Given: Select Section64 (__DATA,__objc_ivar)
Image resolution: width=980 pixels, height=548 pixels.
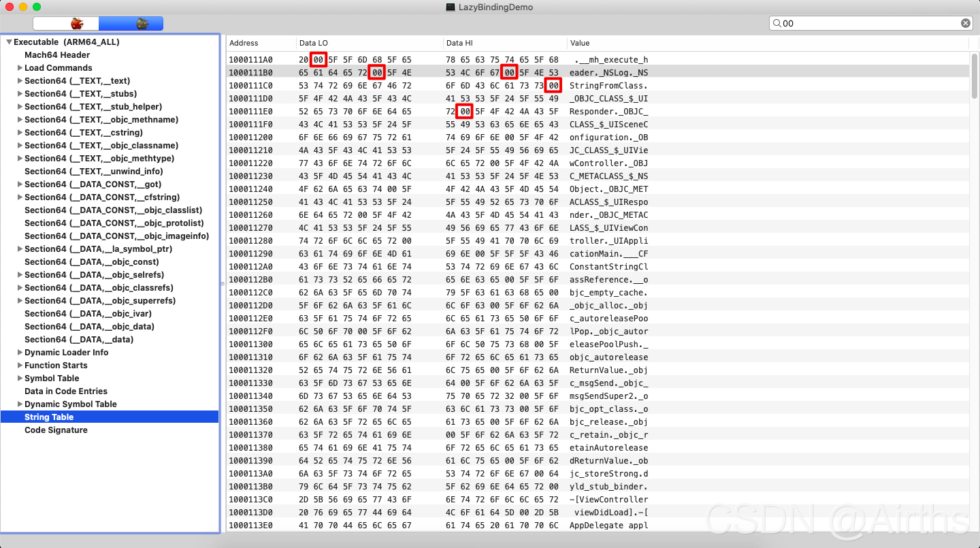Looking at the screenshot, I should [x=88, y=314].
